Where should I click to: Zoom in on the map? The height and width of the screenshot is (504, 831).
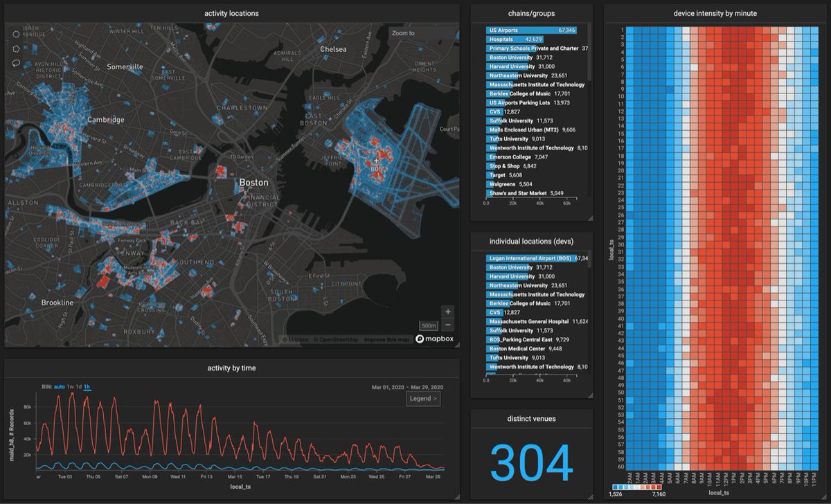[x=448, y=312]
